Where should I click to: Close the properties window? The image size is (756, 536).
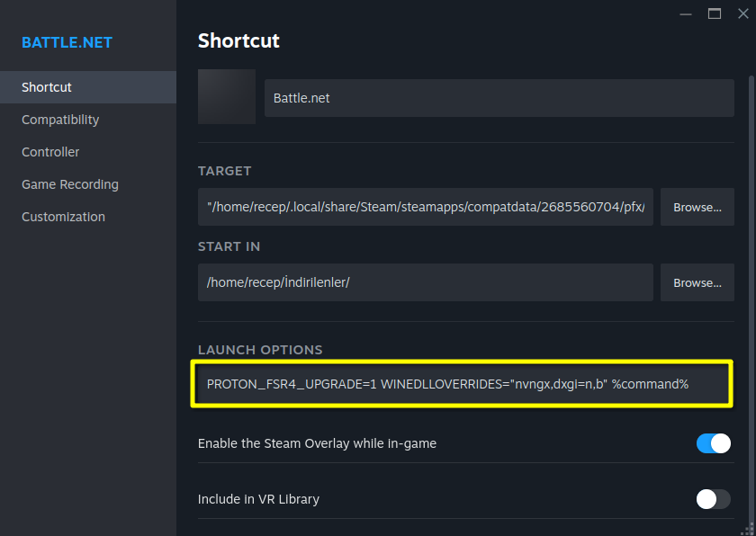(743, 14)
